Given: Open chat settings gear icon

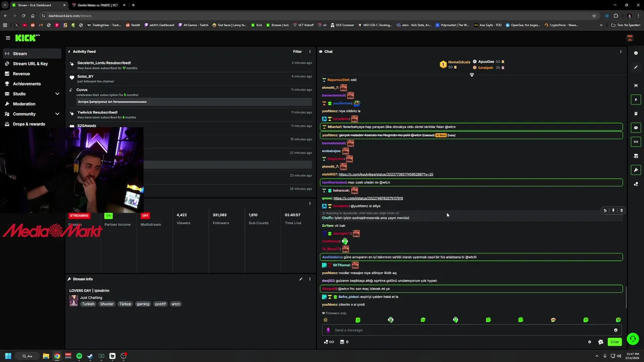Looking at the screenshot, I should (x=590, y=342).
